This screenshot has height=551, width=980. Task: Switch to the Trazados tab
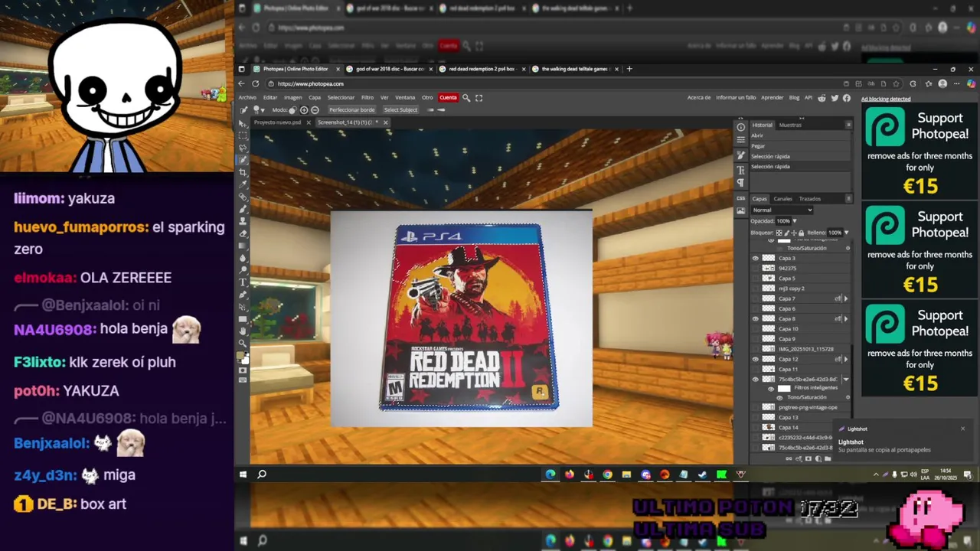[x=810, y=199]
